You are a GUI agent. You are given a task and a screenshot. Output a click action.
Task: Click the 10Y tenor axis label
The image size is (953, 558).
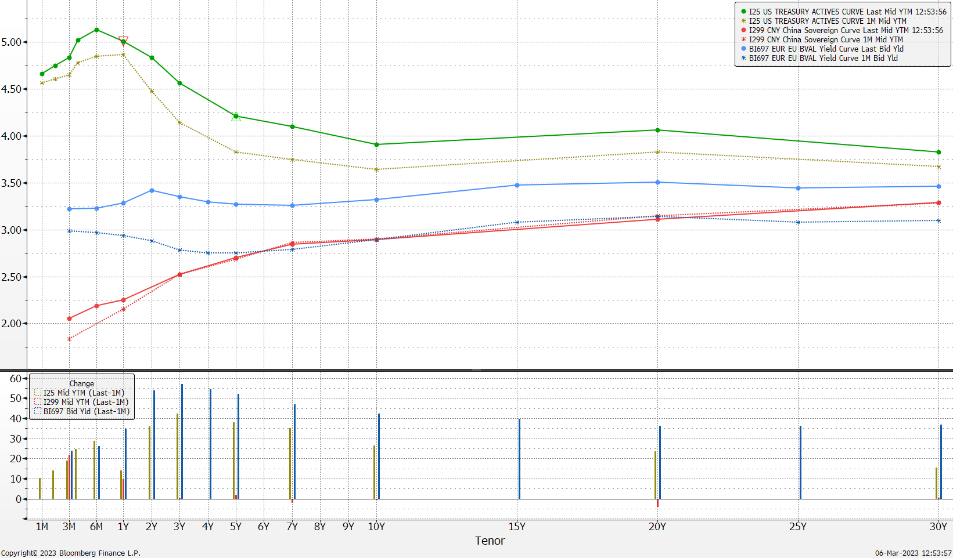coord(377,526)
